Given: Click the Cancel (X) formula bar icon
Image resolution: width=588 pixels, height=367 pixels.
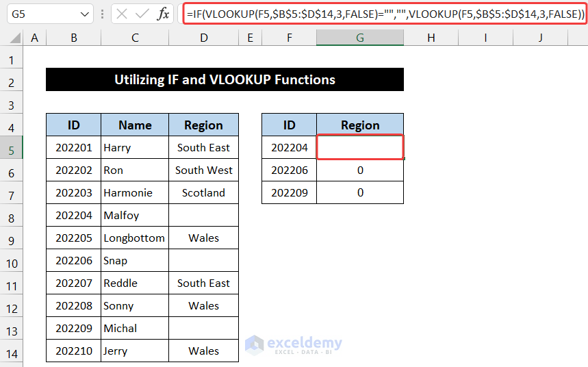Looking at the screenshot, I should click(x=121, y=14).
